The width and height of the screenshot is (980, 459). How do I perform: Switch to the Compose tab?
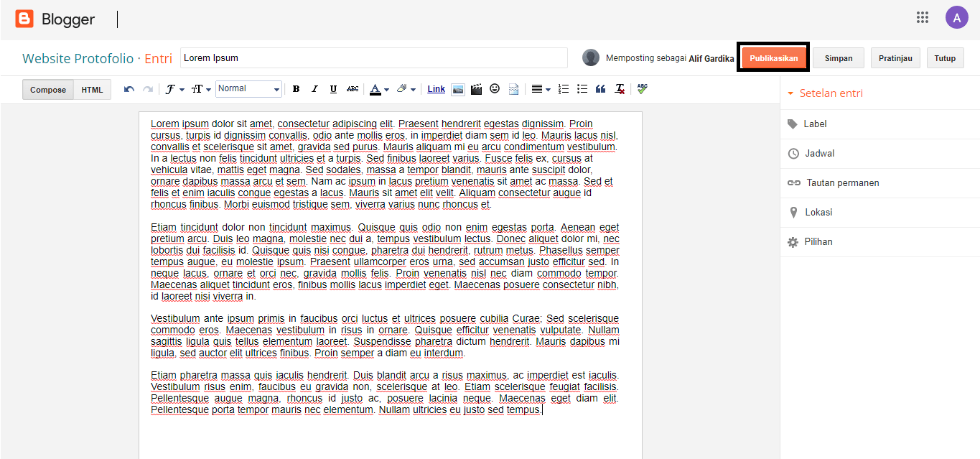[x=47, y=89]
